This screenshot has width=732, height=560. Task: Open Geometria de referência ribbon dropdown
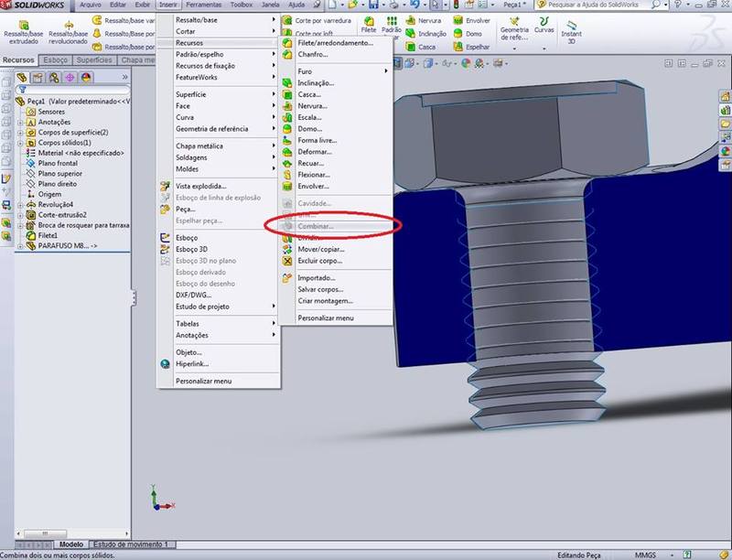point(514,48)
